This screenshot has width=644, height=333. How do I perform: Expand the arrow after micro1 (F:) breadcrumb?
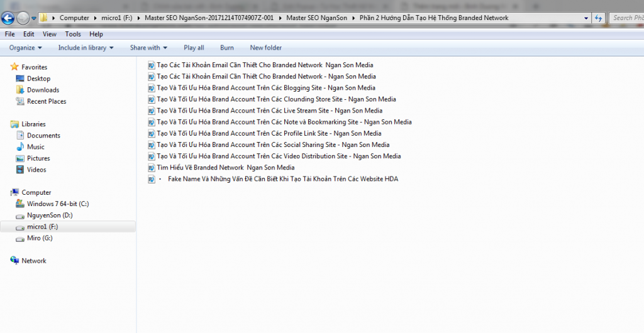138,18
